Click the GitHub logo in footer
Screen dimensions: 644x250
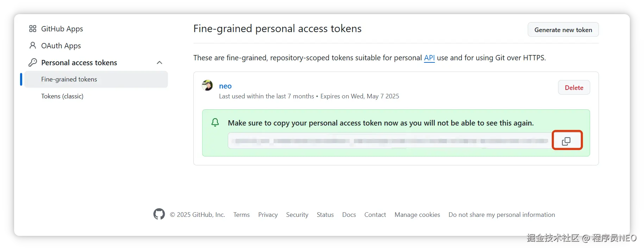pos(159,214)
